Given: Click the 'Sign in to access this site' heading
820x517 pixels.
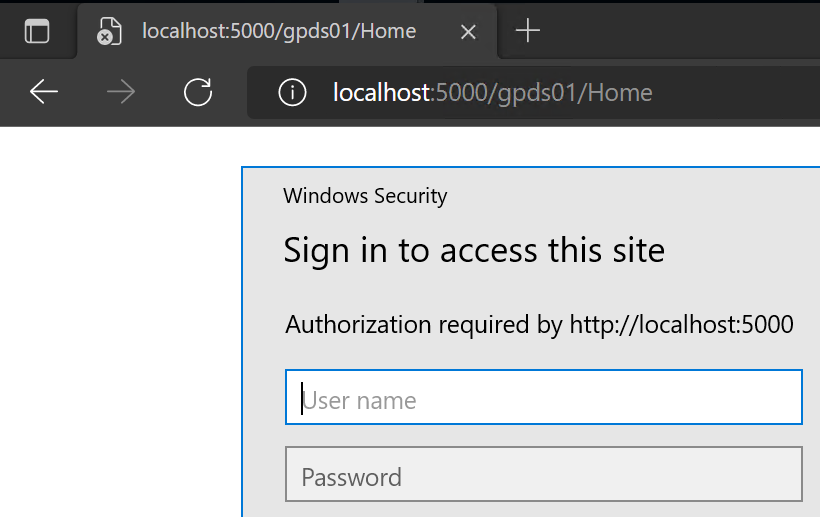Looking at the screenshot, I should [x=474, y=250].
